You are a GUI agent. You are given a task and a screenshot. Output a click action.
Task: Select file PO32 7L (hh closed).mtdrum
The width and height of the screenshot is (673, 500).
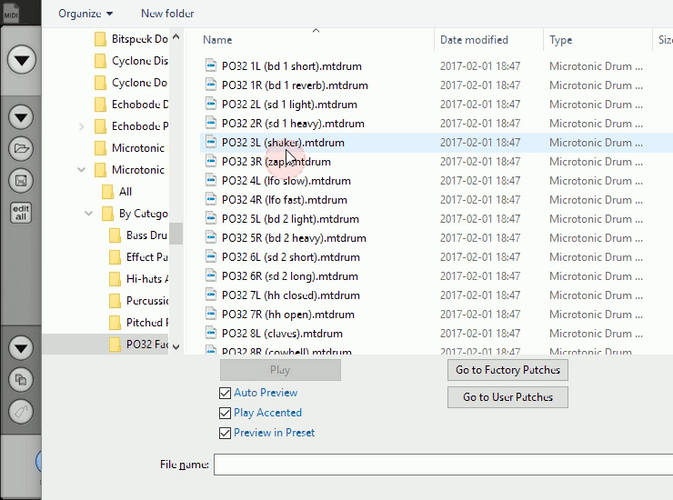pos(291,295)
